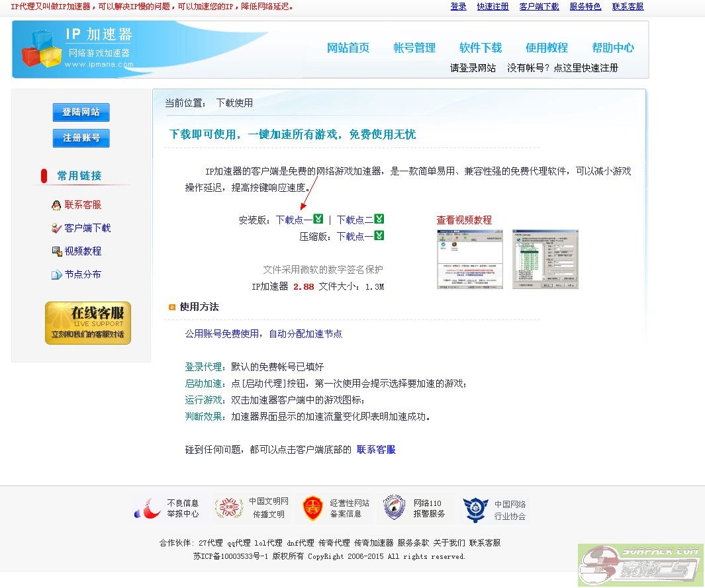Click the 不良信息举报中心 badge icon
This screenshot has width=705, height=588.
tap(148, 509)
